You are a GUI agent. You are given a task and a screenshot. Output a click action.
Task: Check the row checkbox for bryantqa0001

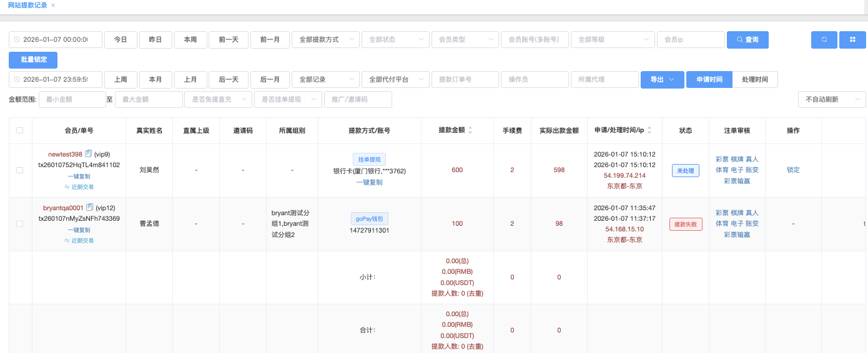(x=20, y=224)
